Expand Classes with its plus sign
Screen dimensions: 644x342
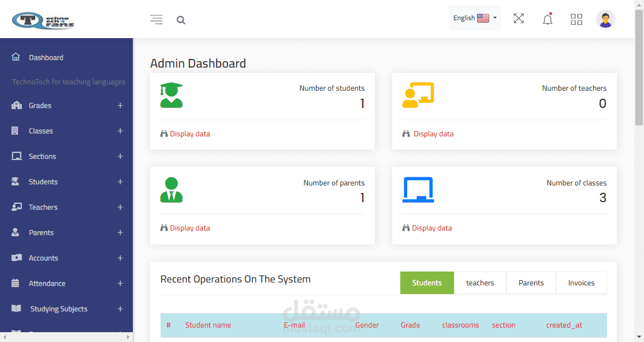coord(120,131)
